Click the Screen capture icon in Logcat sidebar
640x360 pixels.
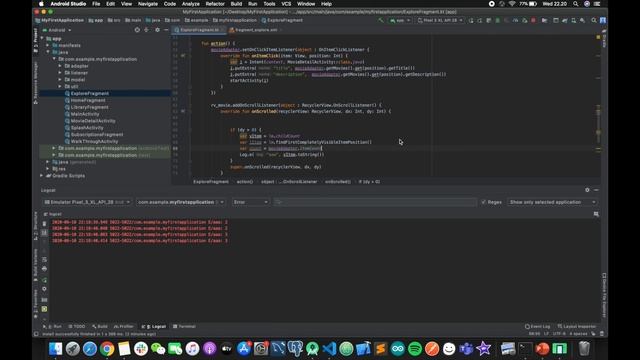click(44, 300)
